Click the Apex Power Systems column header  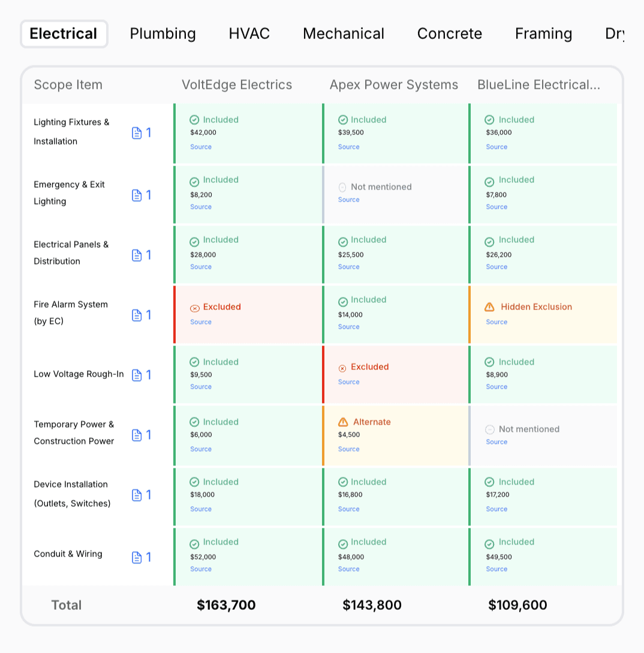pyautogui.click(x=393, y=85)
